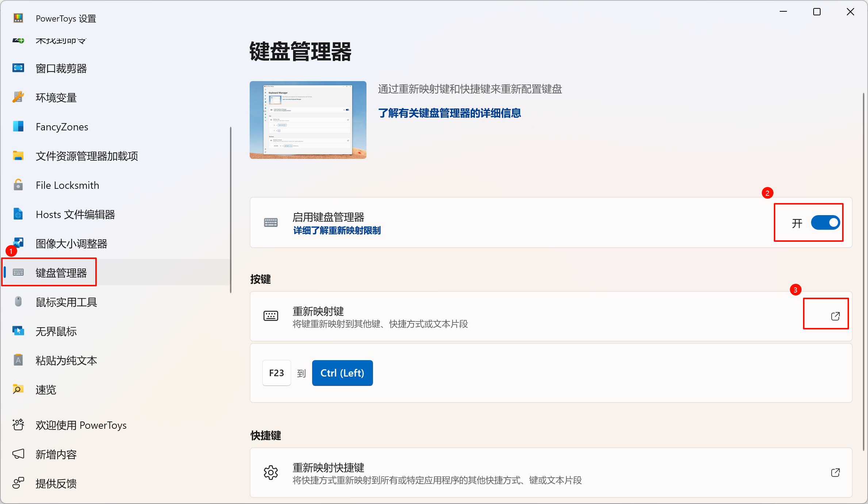Click the File Locksmith padlock icon
868x504 pixels.
click(18, 185)
